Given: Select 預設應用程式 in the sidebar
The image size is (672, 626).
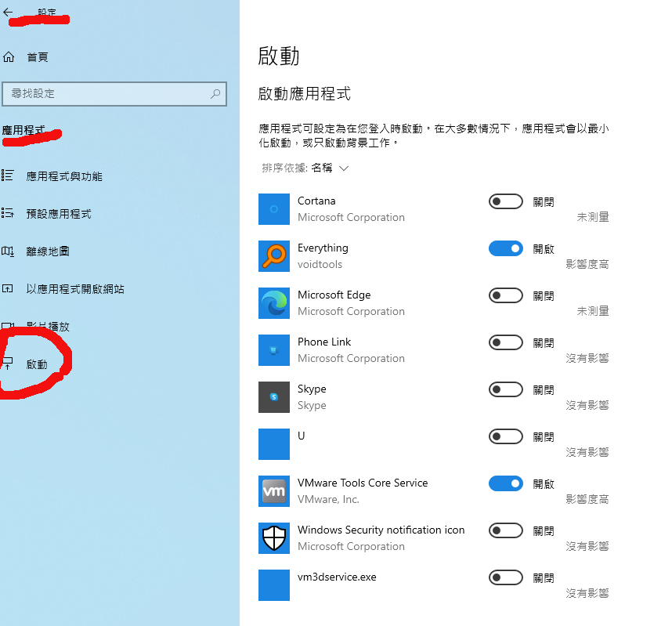Looking at the screenshot, I should pos(59,214).
